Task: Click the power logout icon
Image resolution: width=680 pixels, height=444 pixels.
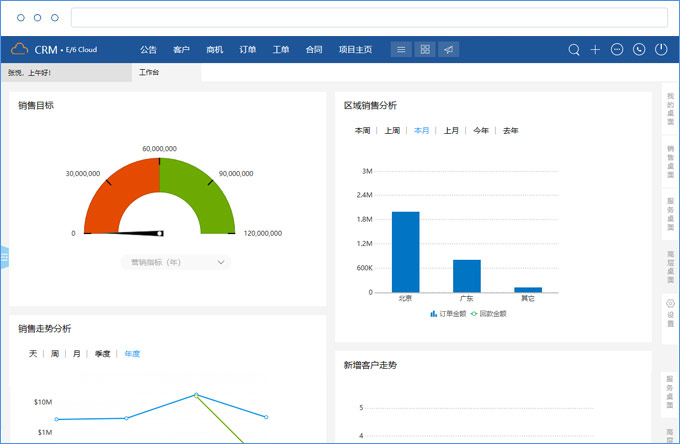Action: [661, 49]
